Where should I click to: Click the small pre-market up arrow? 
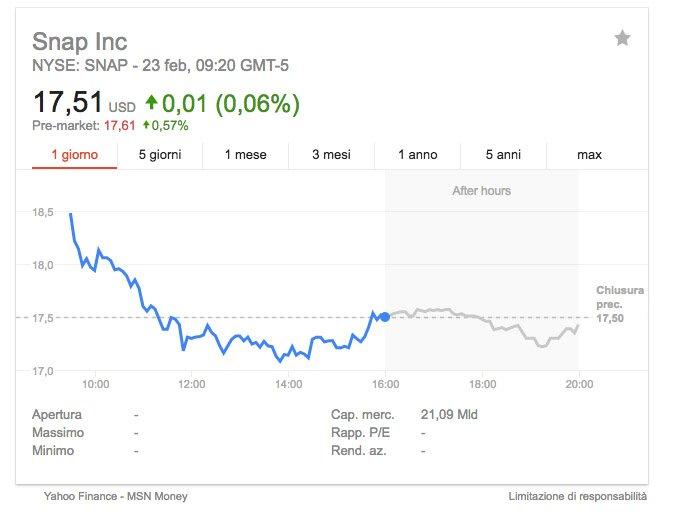[x=146, y=125]
